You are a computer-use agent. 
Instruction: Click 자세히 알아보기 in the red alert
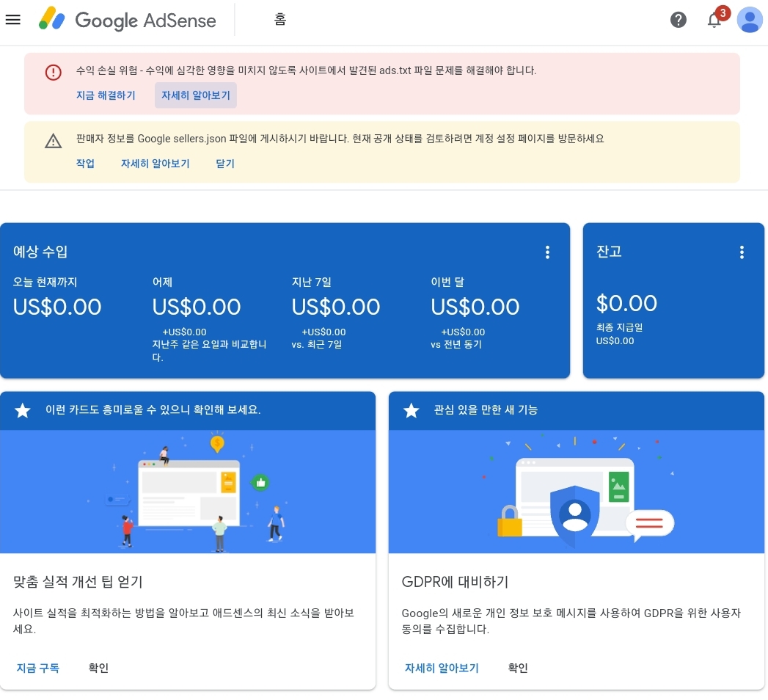(195, 95)
